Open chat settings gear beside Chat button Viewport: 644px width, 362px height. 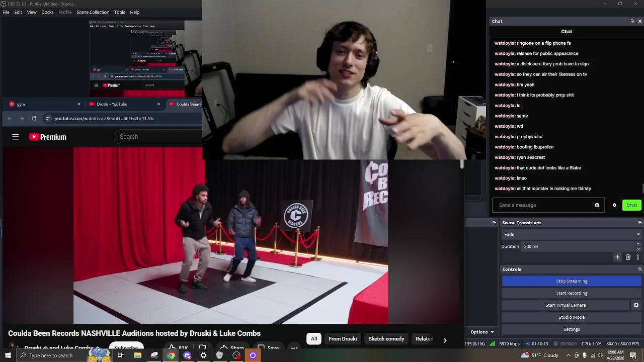[614, 205]
